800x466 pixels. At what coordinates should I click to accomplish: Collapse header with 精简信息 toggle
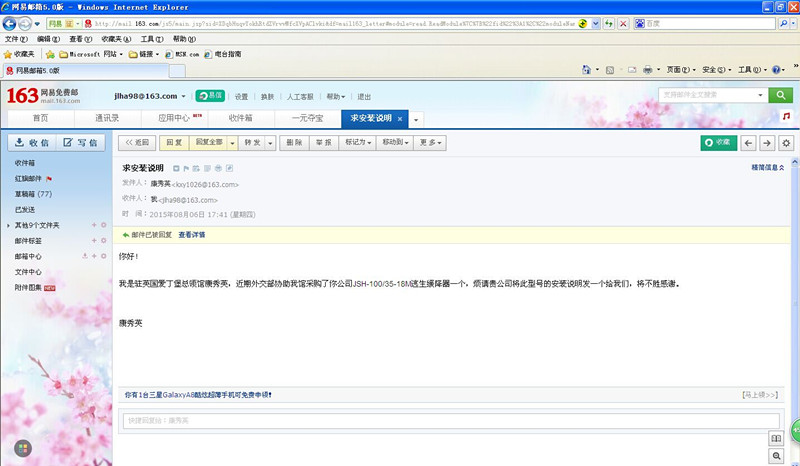768,168
